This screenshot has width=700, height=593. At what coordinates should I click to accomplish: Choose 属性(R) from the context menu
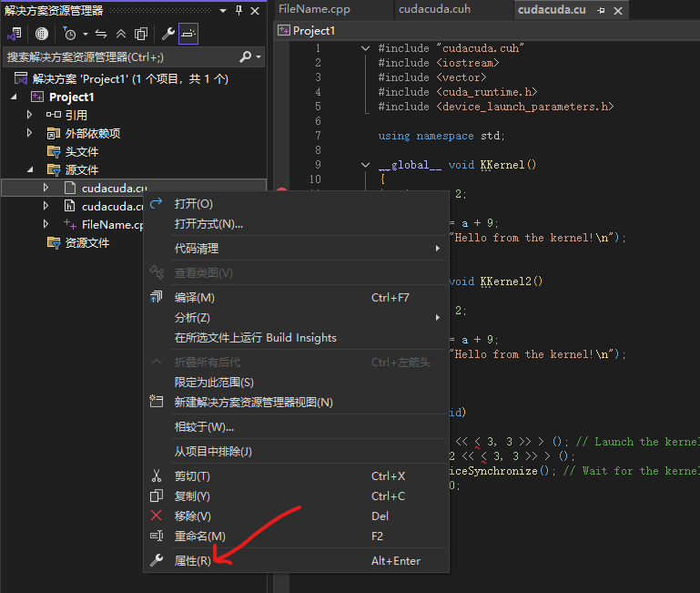[x=192, y=561]
